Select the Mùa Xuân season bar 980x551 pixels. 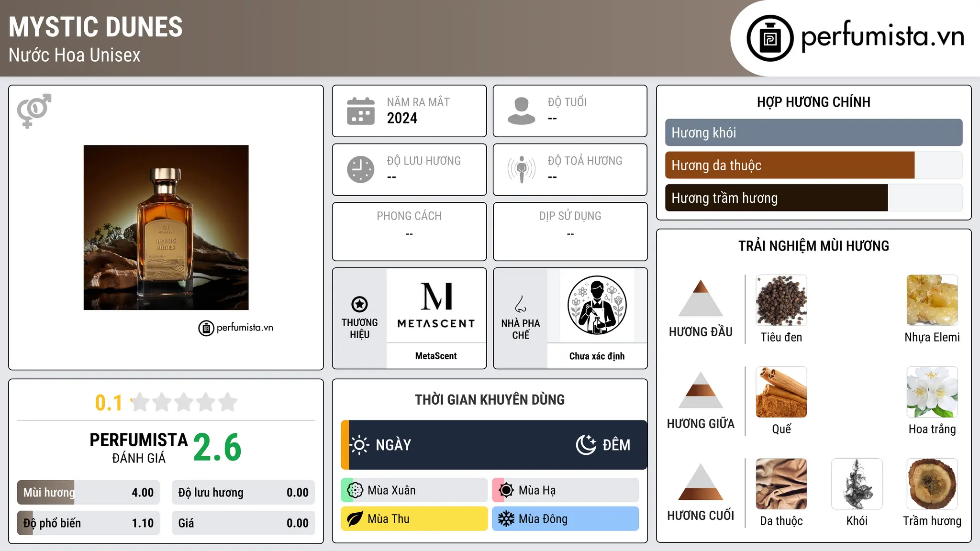tap(414, 490)
